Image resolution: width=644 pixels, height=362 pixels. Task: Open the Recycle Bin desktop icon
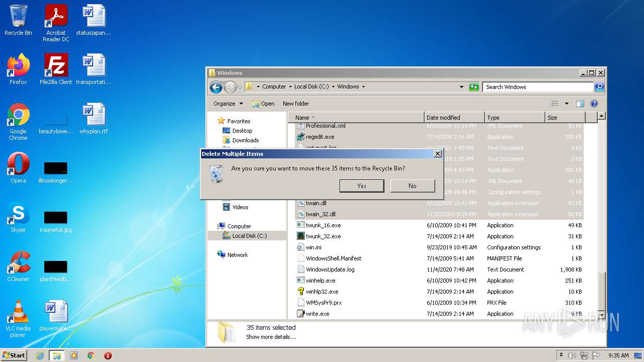[18, 20]
